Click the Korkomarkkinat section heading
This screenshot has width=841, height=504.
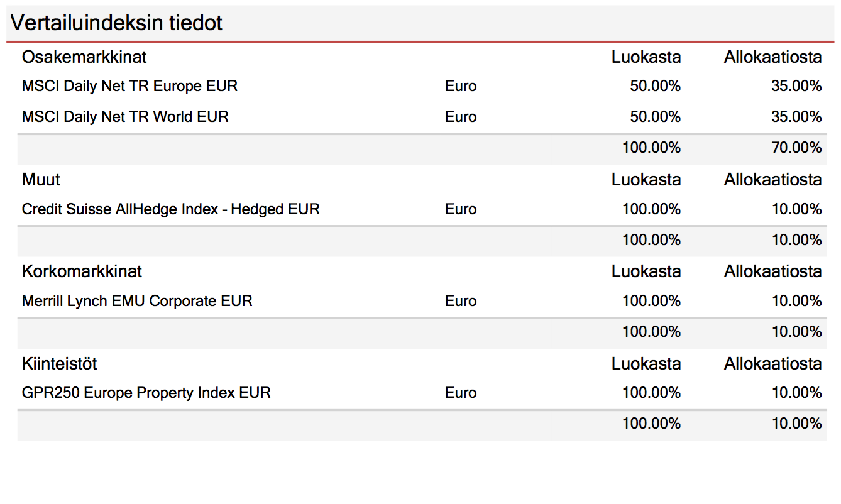coord(82,271)
